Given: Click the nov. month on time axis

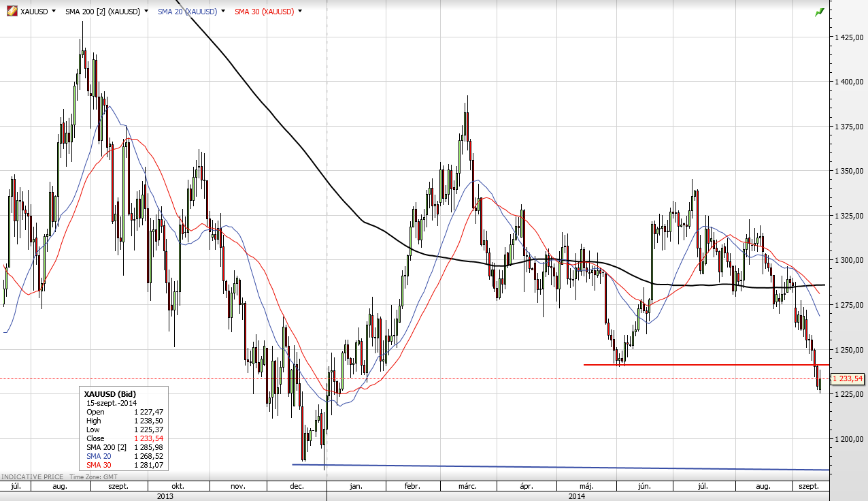Looking at the screenshot, I should (x=237, y=487).
